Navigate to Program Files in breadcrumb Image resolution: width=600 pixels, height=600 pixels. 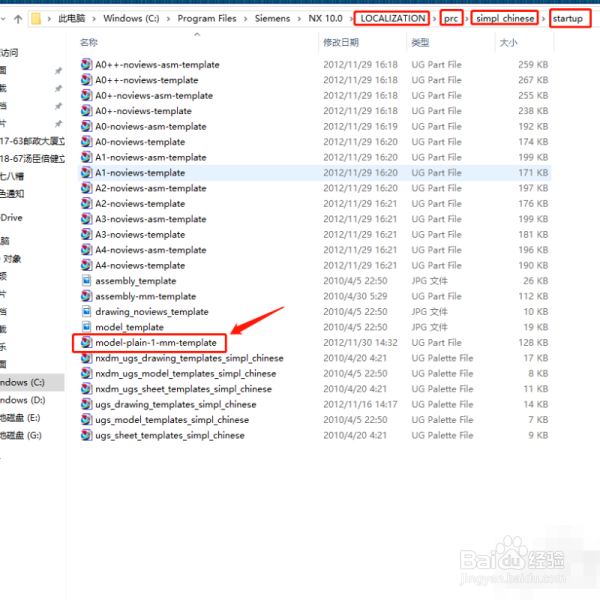pos(207,18)
